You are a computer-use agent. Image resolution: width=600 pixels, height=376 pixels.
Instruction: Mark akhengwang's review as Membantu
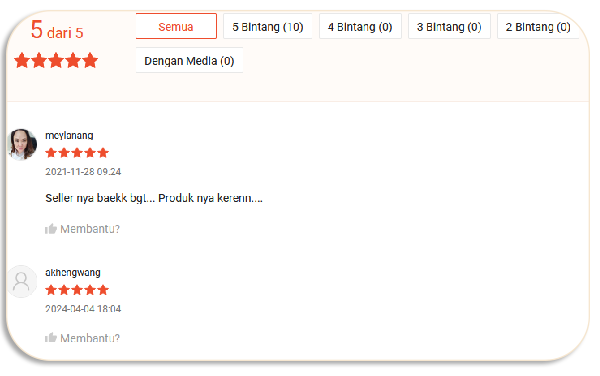90,338
